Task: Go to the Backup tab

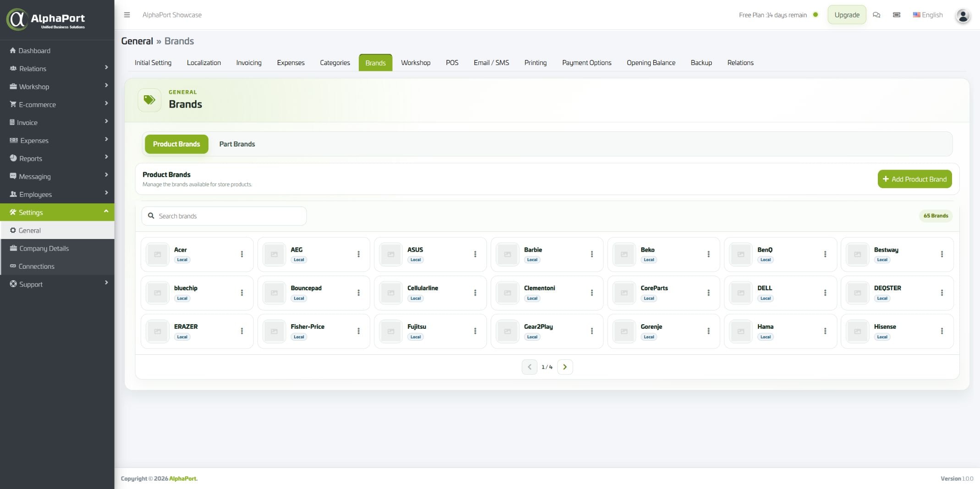Action: (701, 63)
